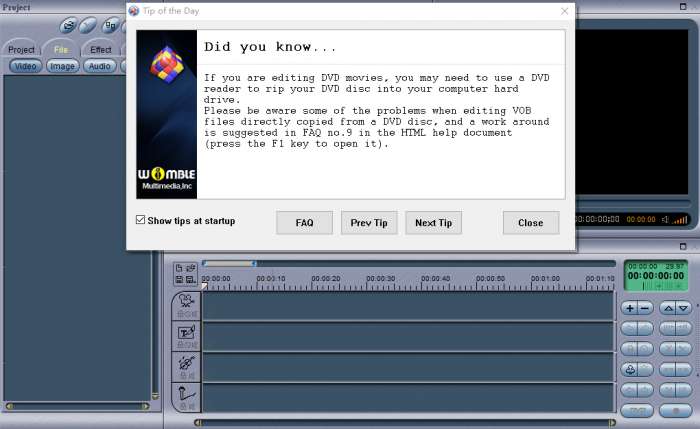Viewport: 700px width, 429px height.
Task: Click the timeline playhead marker at start
Action: click(204, 286)
